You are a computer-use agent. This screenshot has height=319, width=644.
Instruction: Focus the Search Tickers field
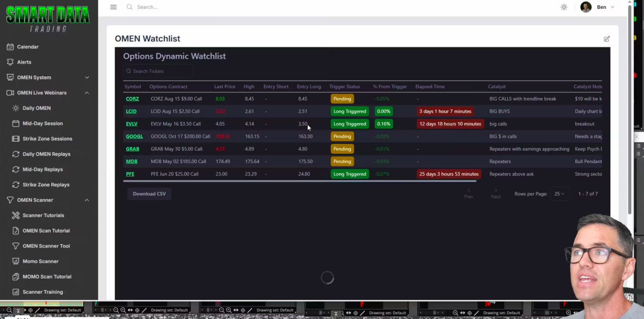(158, 71)
